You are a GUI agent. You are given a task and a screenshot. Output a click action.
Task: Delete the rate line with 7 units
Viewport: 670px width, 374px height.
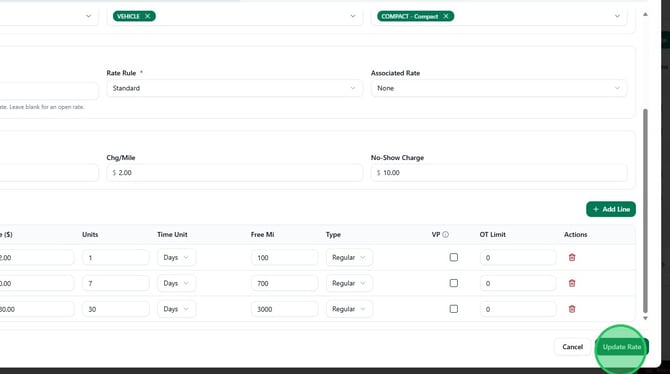pyautogui.click(x=572, y=283)
